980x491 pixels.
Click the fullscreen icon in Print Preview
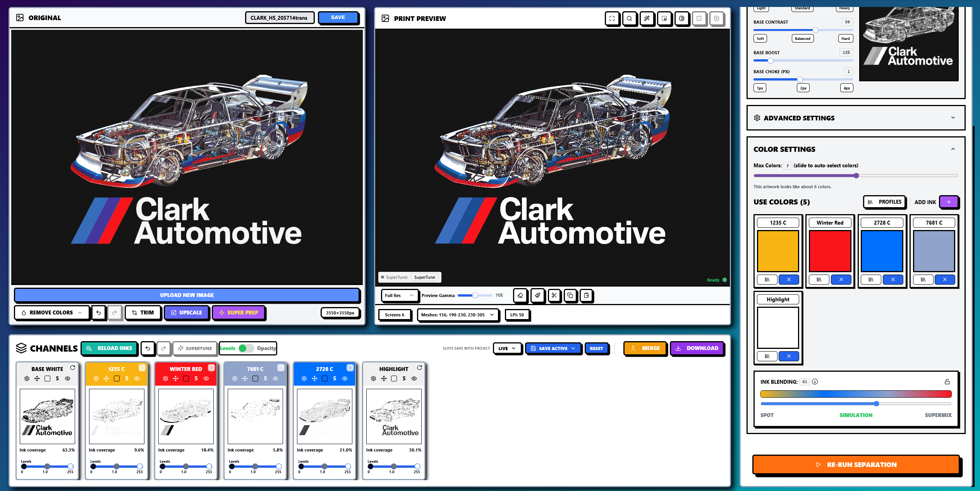(612, 19)
